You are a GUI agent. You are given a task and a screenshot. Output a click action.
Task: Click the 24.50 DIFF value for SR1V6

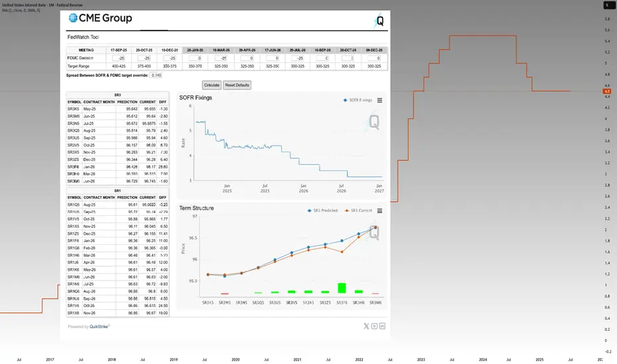click(x=163, y=306)
